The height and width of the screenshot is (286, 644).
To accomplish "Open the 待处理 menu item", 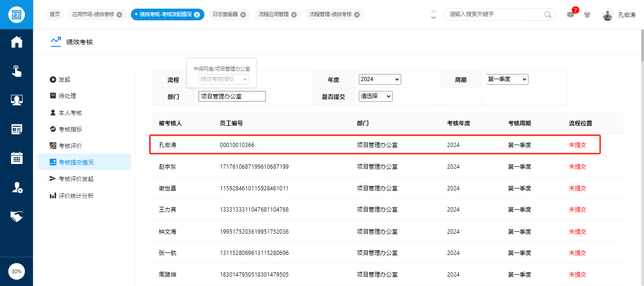I will 84,96.
